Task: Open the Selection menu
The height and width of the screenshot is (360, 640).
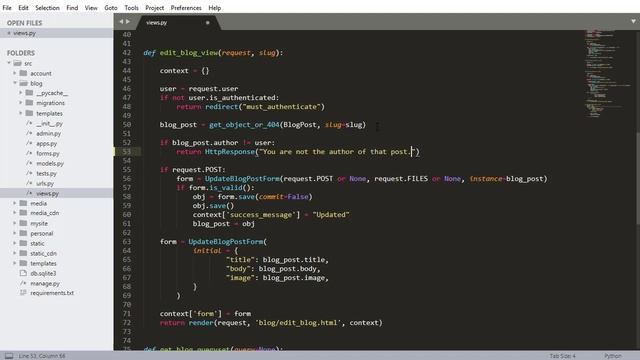Action: [x=47, y=8]
